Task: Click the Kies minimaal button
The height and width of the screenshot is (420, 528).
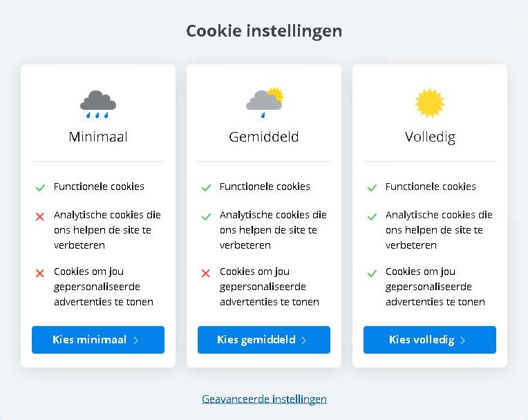Action: click(98, 340)
